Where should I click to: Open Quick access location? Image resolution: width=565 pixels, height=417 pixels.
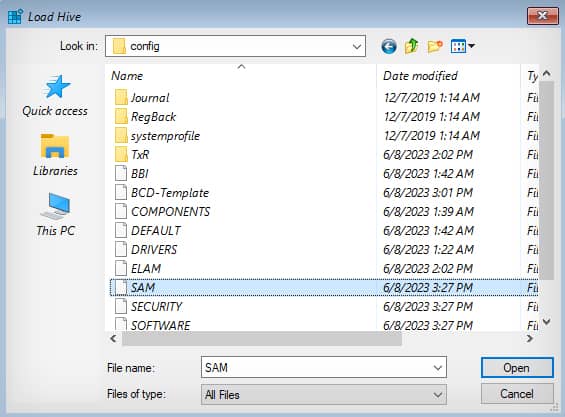55,96
